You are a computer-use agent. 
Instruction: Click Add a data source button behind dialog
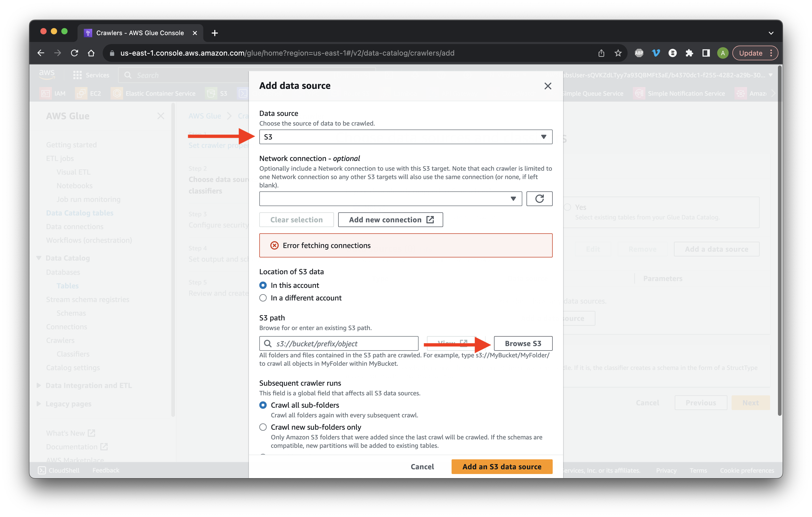716,249
